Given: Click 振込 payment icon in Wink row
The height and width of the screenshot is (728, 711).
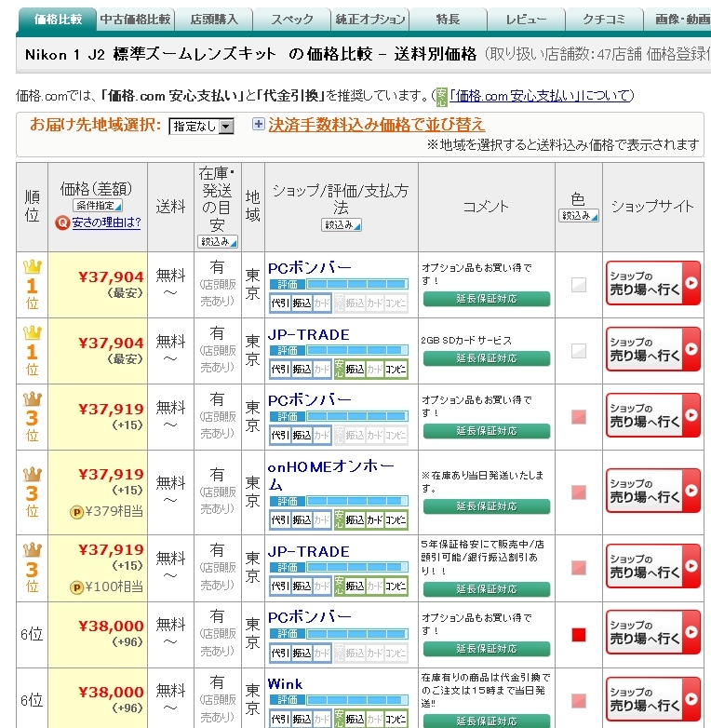Looking at the screenshot, I should (302, 720).
